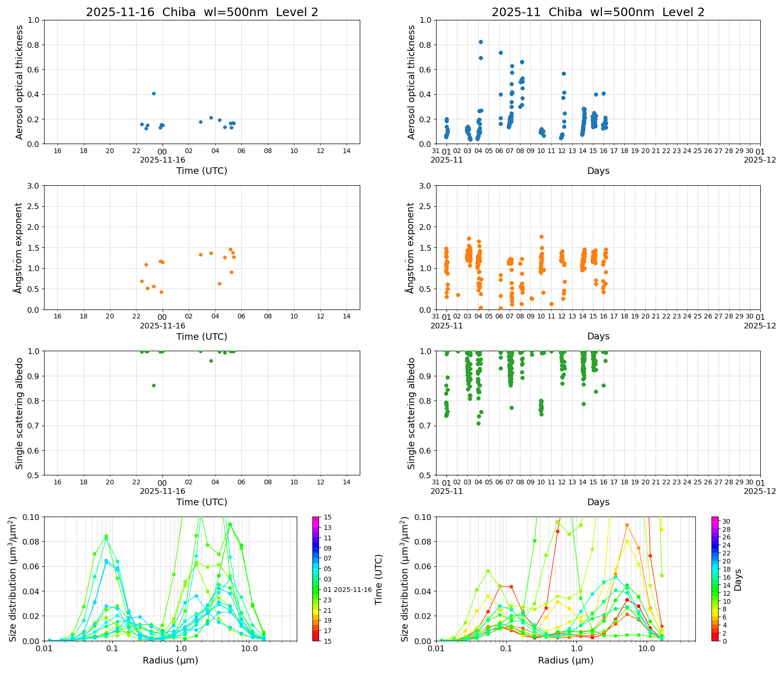Select the lowest albedo point in the daily plot
This screenshot has width=784, height=673.
[x=154, y=385]
